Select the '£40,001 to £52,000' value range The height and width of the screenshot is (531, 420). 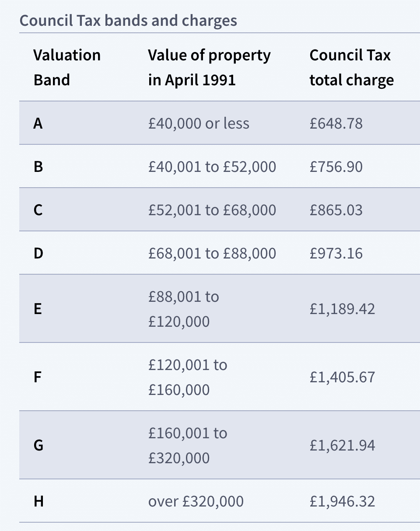(212, 167)
